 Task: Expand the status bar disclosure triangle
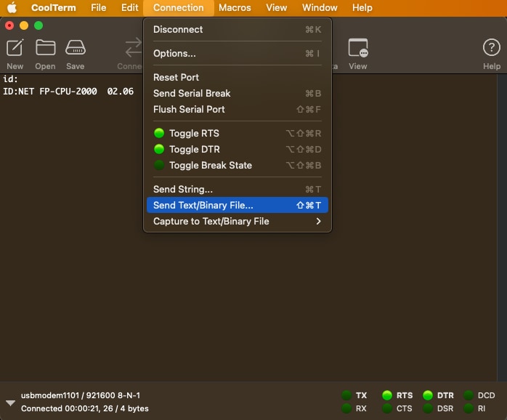[x=10, y=403]
